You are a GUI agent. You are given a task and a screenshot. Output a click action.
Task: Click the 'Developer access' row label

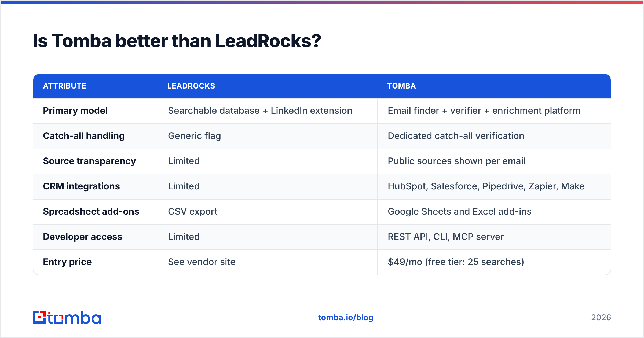(x=83, y=237)
